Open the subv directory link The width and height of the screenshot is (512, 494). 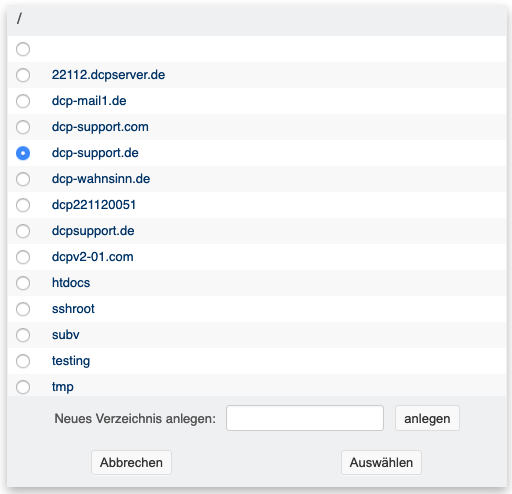point(66,335)
